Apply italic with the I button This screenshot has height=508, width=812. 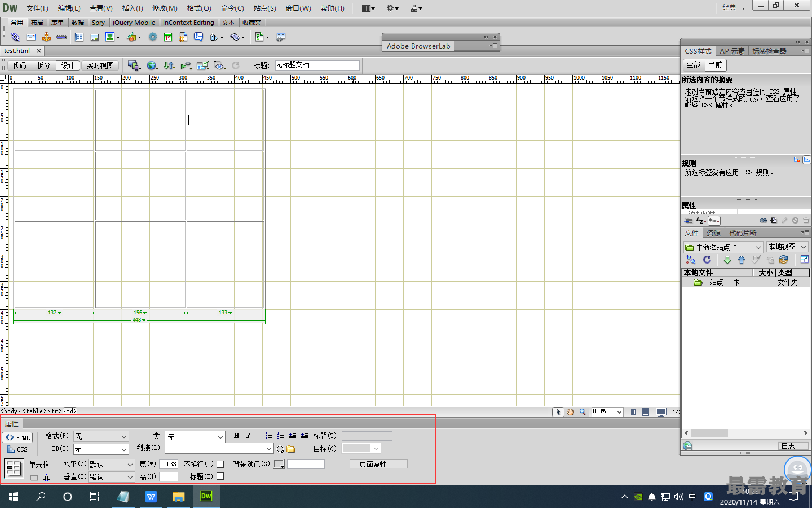[248, 436]
